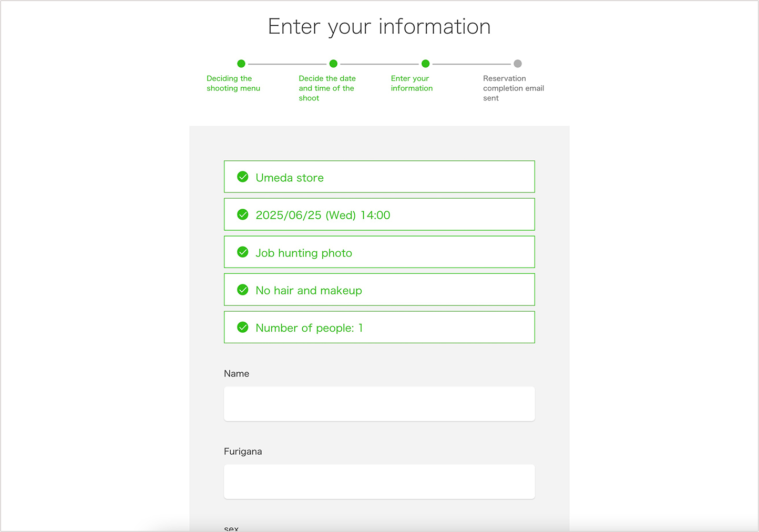759x532 pixels.
Task: Select the checkmark next to Job hunting photo
Action: (242, 252)
